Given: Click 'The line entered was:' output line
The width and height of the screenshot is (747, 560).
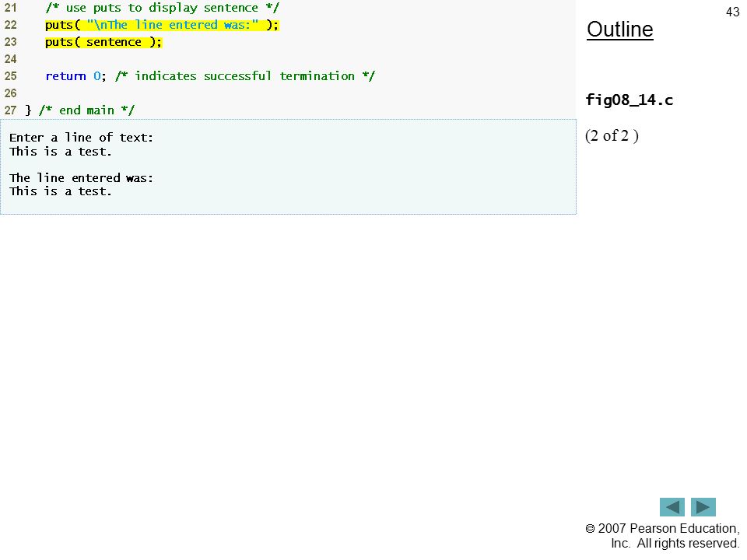Looking at the screenshot, I should (x=81, y=178).
